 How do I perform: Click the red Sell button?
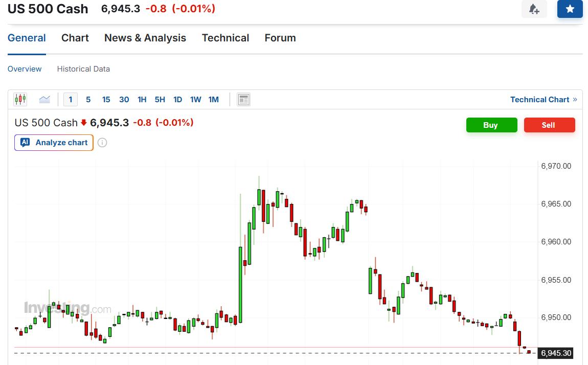tap(549, 125)
